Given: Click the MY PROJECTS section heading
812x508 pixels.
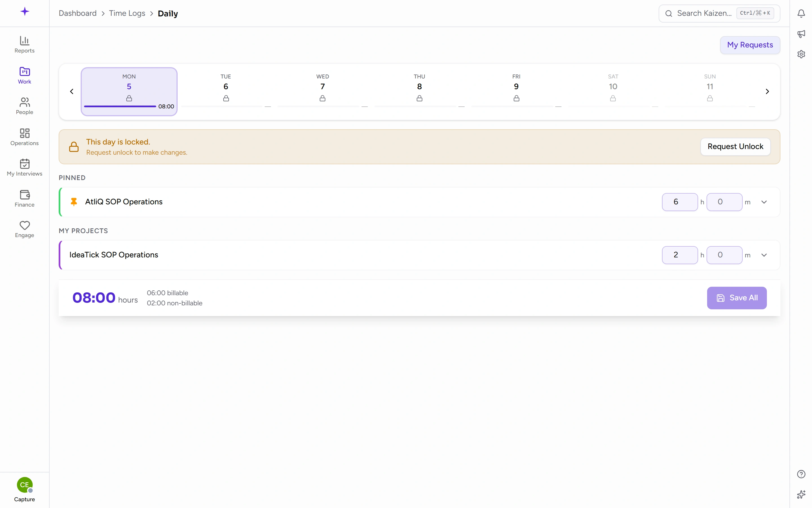Looking at the screenshot, I should click(x=83, y=231).
